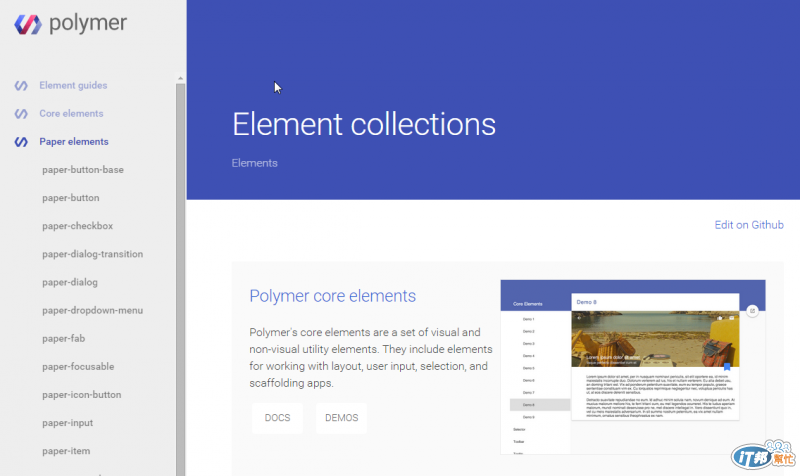Open paper-button-base in the sidebar

click(83, 169)
